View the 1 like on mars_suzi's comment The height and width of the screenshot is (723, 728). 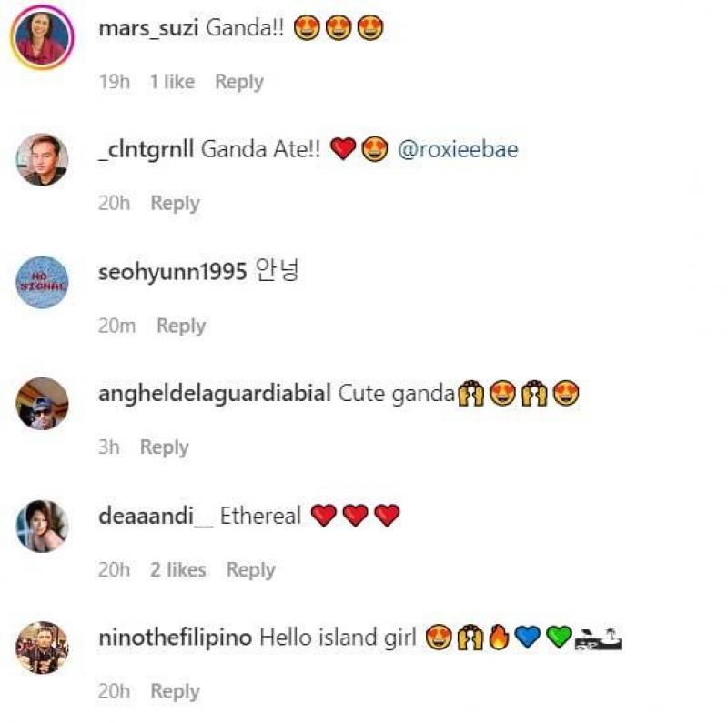172,82
